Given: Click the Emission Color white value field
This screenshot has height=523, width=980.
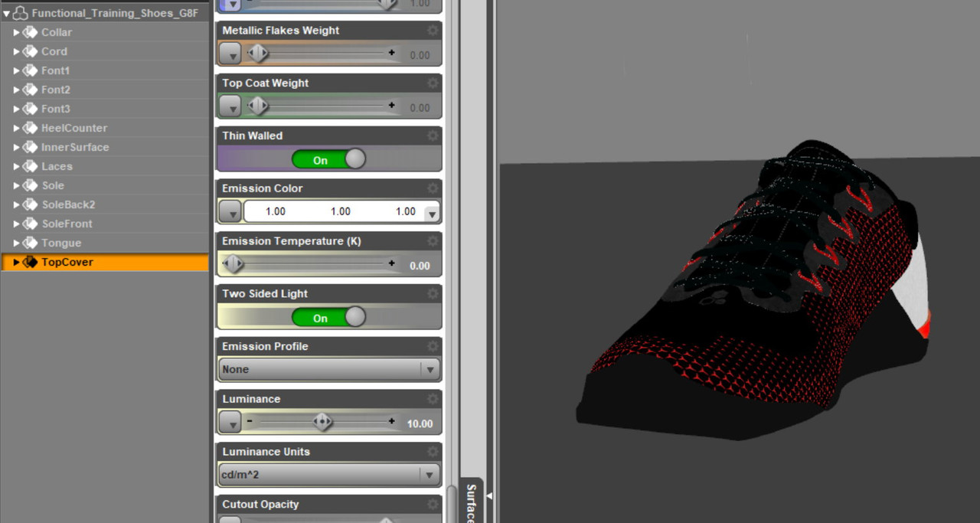Looking at the screenshot, I should coord(341,211).
